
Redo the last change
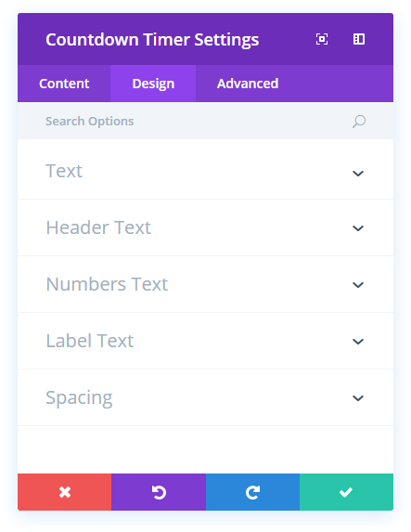(x=252, y=492)
